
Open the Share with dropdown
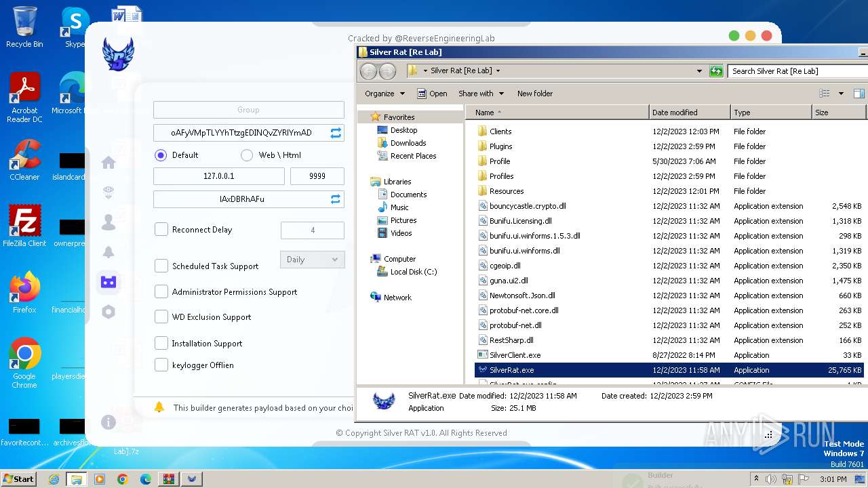pos(481,94)
